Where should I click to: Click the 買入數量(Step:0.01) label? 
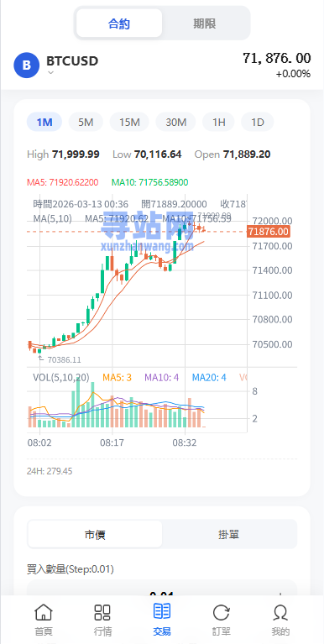tap(71, 569)
